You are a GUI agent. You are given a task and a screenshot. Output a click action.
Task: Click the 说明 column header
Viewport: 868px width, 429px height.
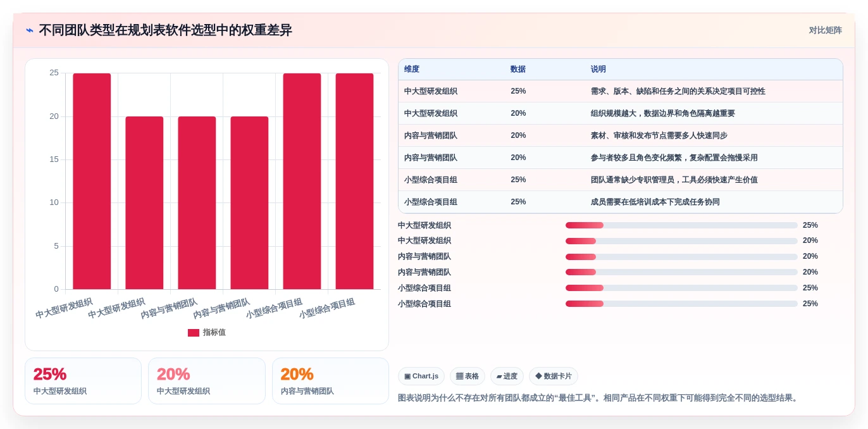pyautogui.click(x=598, y=70)
